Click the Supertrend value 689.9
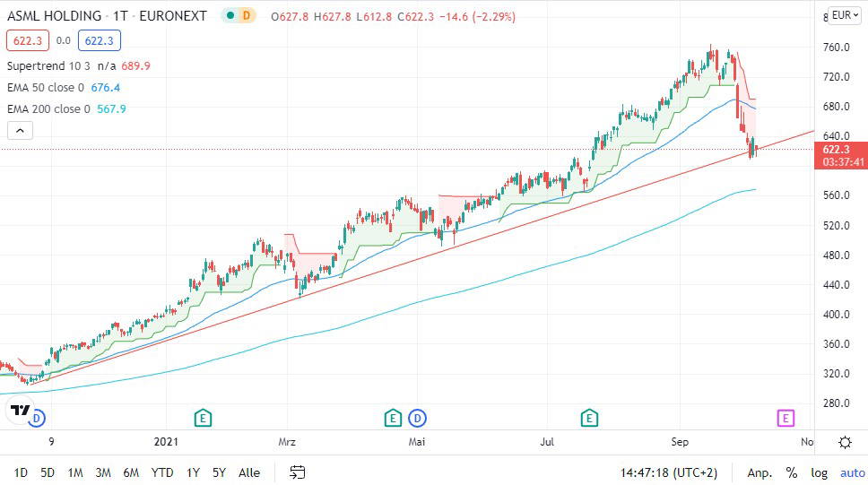This screenshot has height=485, width=868. (135, 65)
